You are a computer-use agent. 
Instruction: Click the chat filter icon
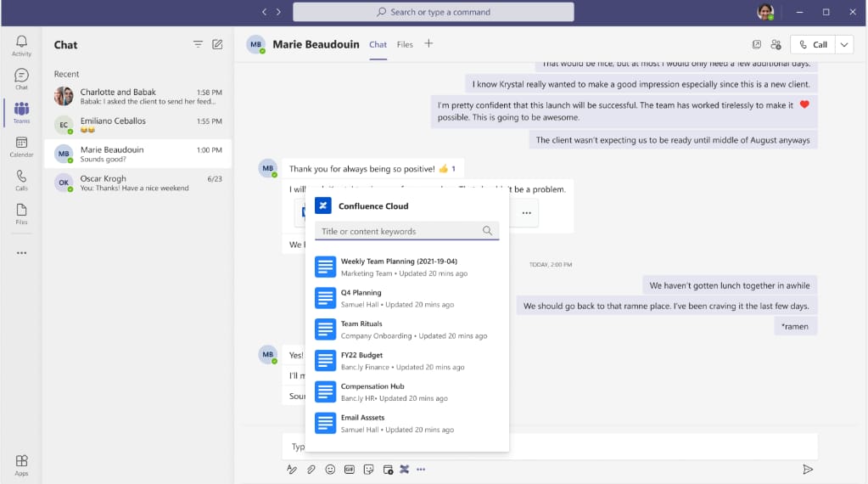198,44
